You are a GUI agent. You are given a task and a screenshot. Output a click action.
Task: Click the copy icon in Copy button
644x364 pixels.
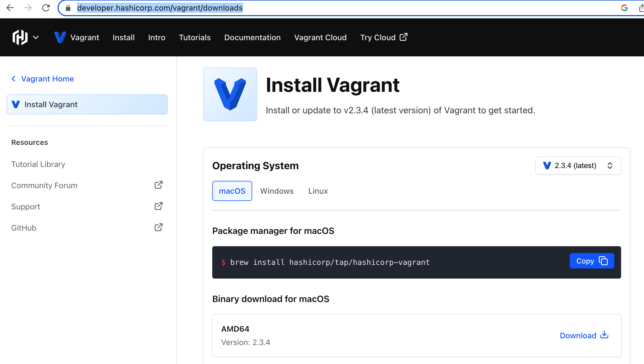(x=603, y=261)
